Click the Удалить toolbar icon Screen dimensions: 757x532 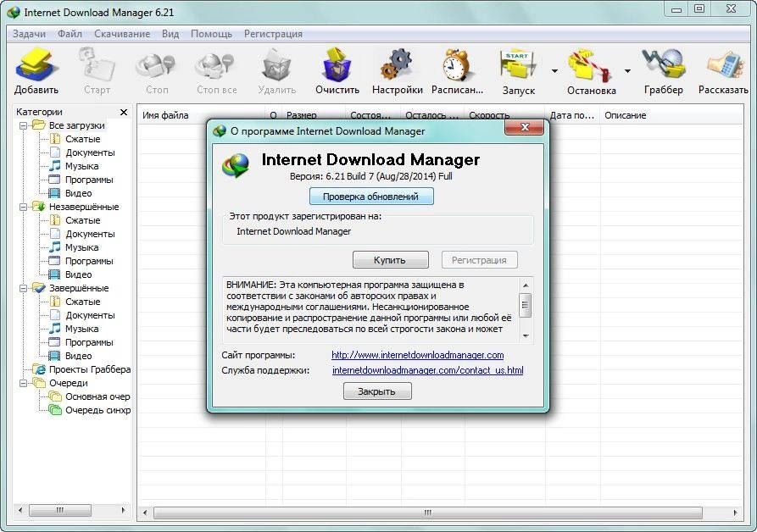click(x=276, y=65)
